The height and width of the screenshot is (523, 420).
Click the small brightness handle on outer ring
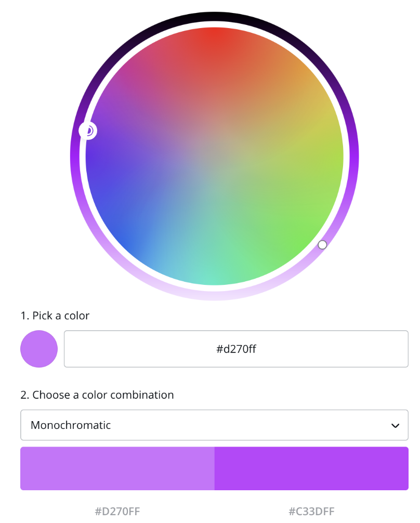[x=322, y=245]
